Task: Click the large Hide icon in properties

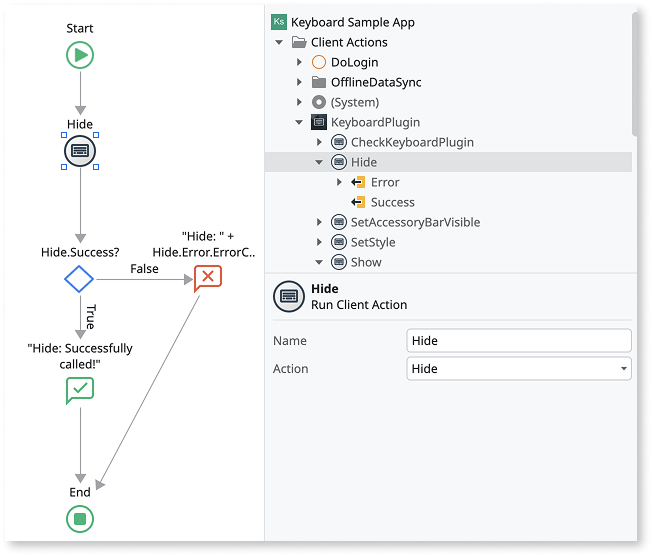Action: [x=289, y=296]
